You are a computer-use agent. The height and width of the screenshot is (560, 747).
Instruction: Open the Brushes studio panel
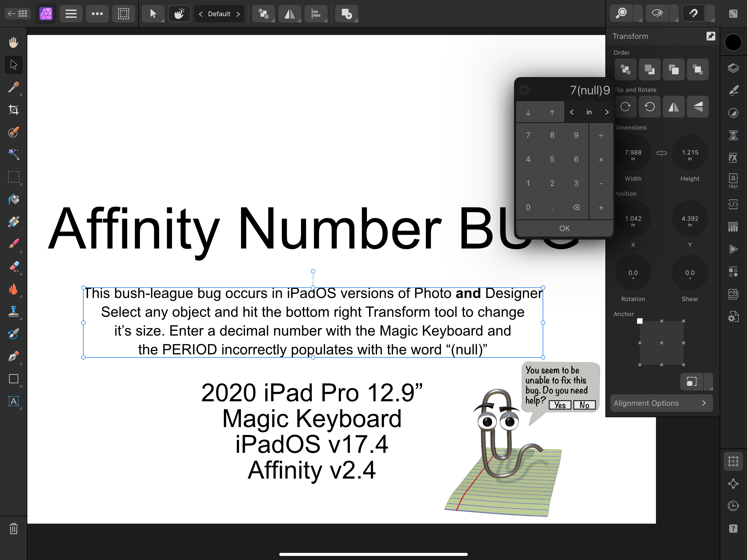733,91
